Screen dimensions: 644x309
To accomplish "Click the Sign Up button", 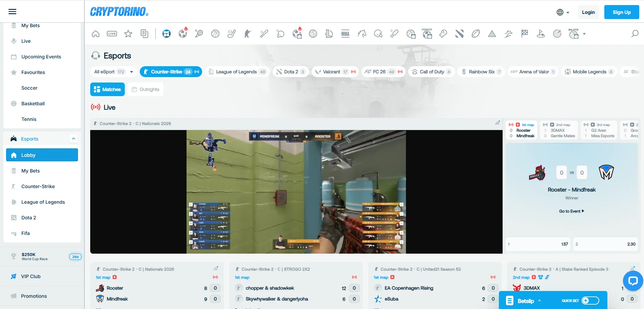I will [622, 12].
